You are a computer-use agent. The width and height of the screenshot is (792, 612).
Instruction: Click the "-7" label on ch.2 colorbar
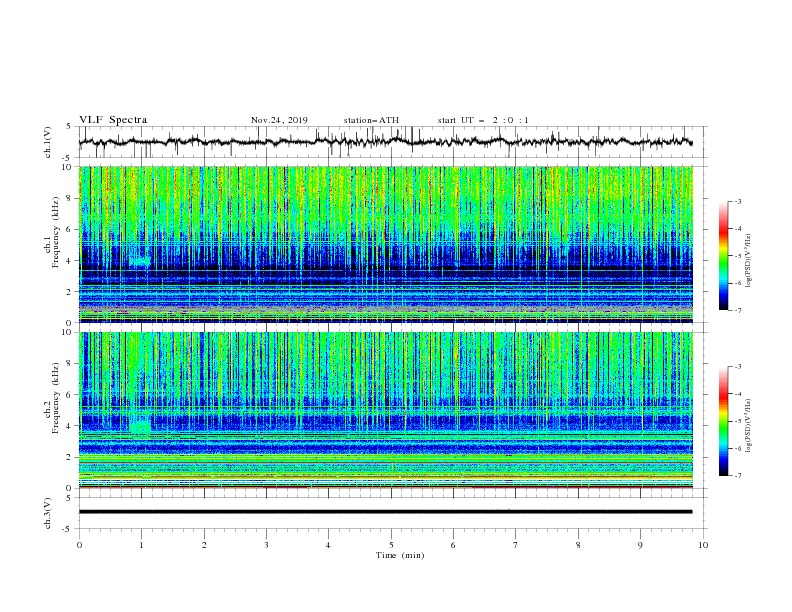coord(738,475)
